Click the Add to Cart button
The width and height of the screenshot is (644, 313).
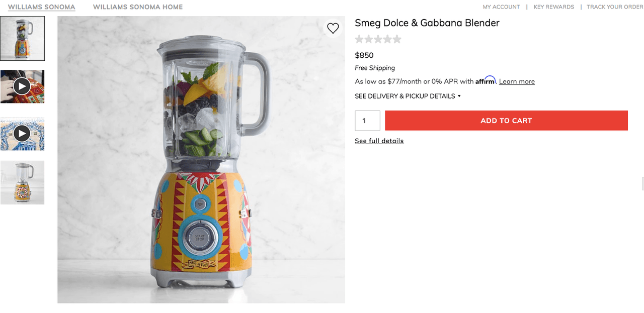pyautogui.click(x=506, y=121)
